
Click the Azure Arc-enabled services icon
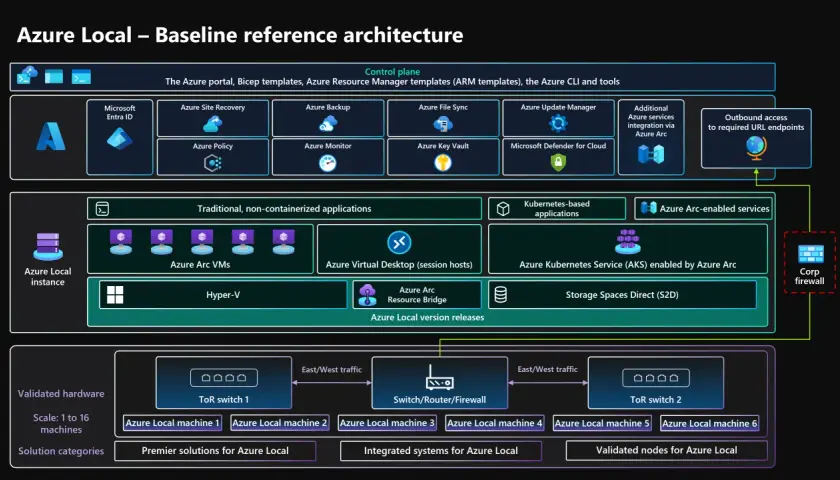point(649,208)
